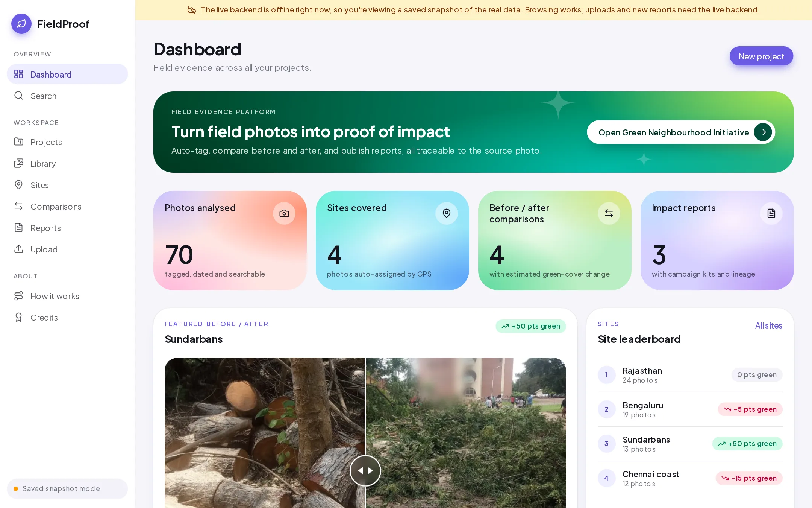The width and height of the screenshot is (812, 508).
Task: Select Rajasthan in the site leaderboard
Action: coord(690,375)
